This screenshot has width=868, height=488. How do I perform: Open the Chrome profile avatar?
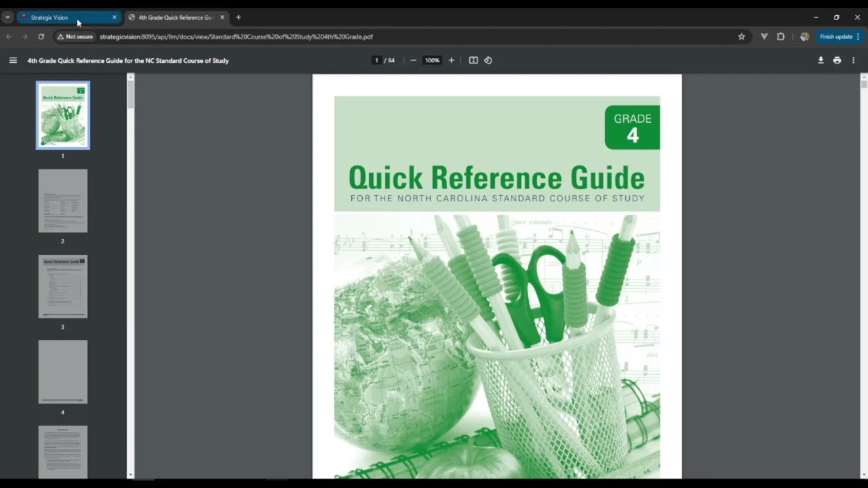coord(804,37)
